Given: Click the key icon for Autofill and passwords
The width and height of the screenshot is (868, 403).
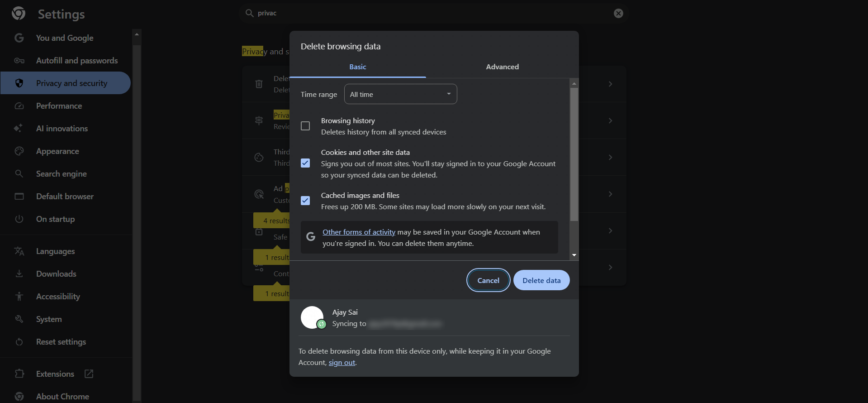Looking at the screenshot, I should point(19,61).
